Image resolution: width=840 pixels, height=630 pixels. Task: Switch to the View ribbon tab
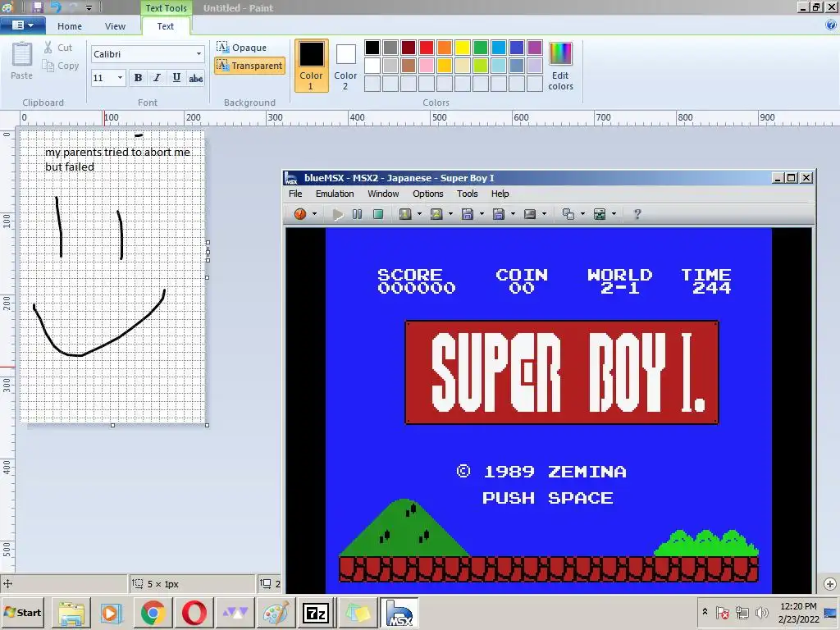click(115, 26)
